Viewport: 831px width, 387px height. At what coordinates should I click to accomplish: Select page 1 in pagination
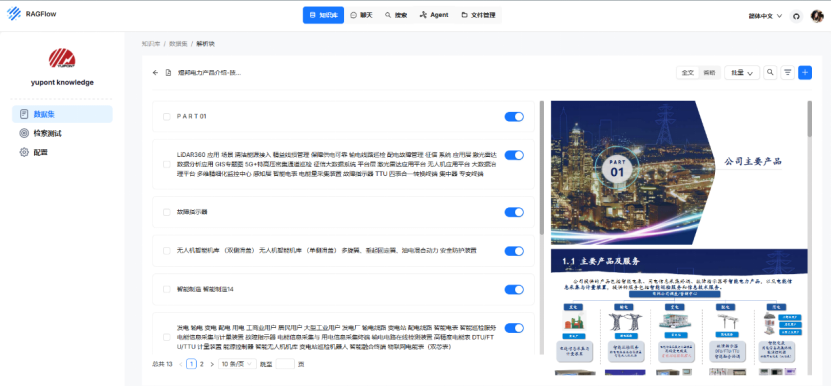coord(191,364)
